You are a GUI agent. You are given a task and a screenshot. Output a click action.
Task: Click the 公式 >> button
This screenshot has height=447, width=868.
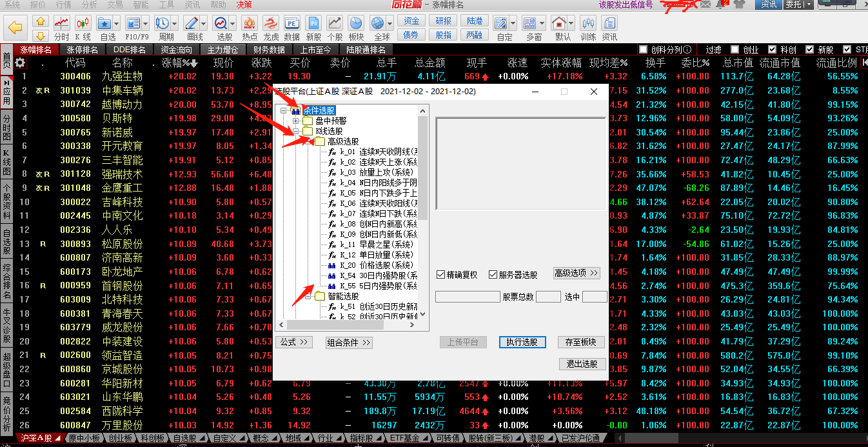pos(293,342)
